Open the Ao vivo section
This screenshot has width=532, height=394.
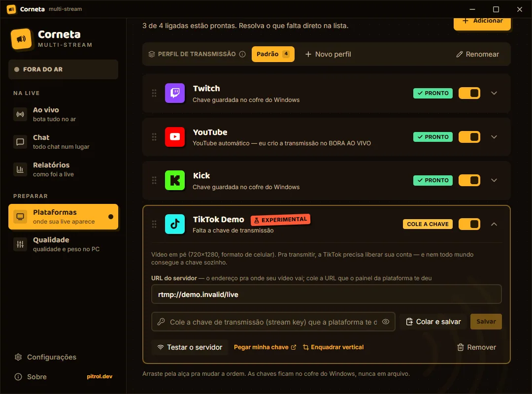pyautogui.click(x=63, y=114)
